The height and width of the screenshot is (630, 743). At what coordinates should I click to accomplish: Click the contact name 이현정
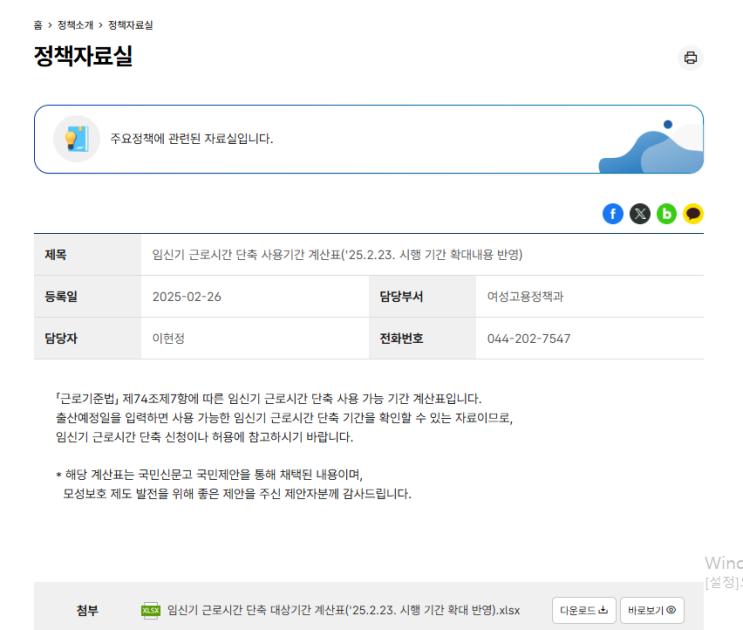pos(168,338)
